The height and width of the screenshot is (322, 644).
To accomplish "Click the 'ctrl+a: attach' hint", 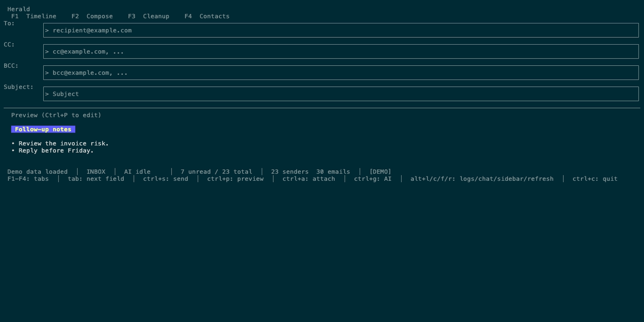I will tap(309, 179).
